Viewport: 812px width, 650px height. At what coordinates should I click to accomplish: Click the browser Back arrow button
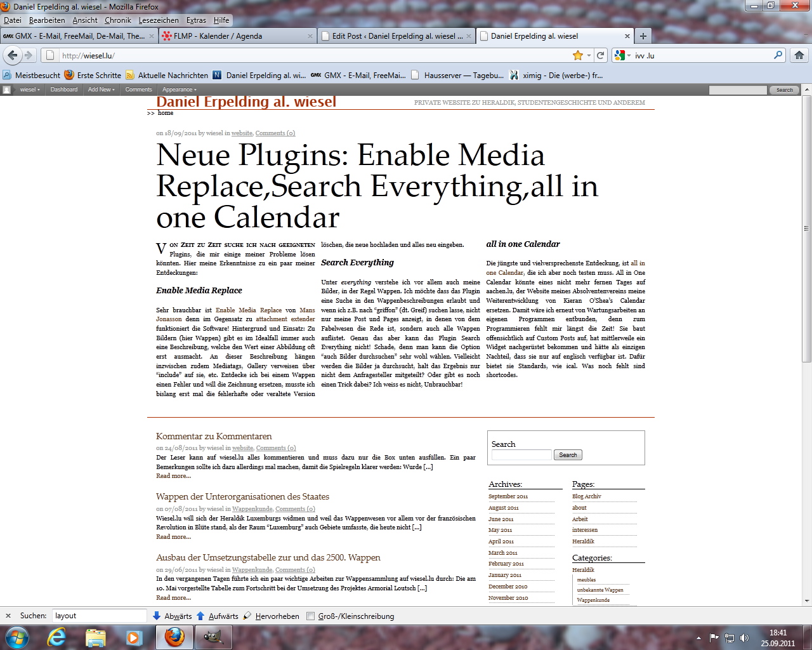13,55
